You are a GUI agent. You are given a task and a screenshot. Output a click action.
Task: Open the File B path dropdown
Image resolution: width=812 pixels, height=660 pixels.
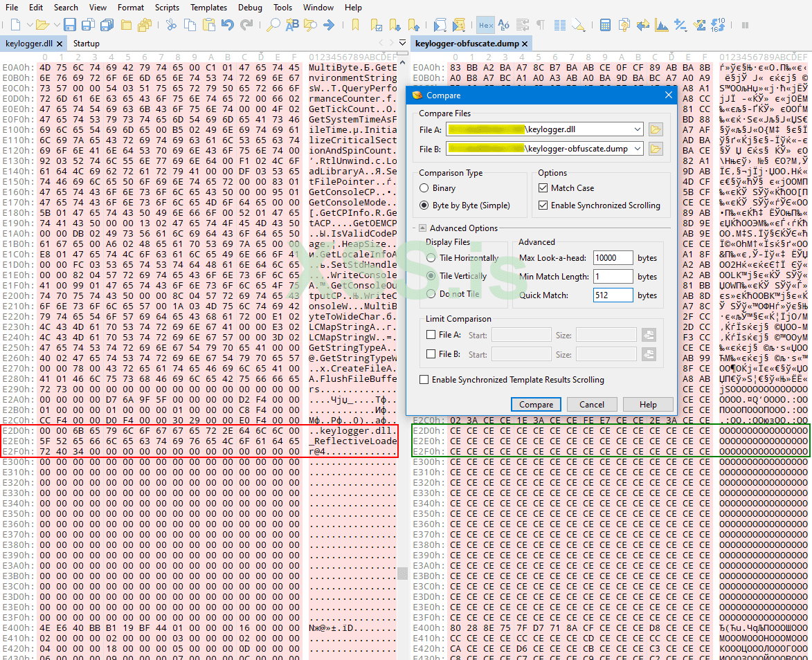coord(637,149)
